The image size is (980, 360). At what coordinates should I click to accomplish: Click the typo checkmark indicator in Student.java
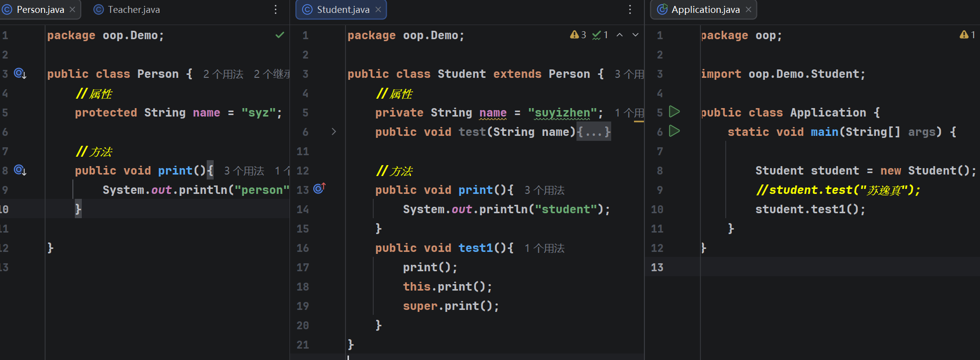(x=600, y=35)
